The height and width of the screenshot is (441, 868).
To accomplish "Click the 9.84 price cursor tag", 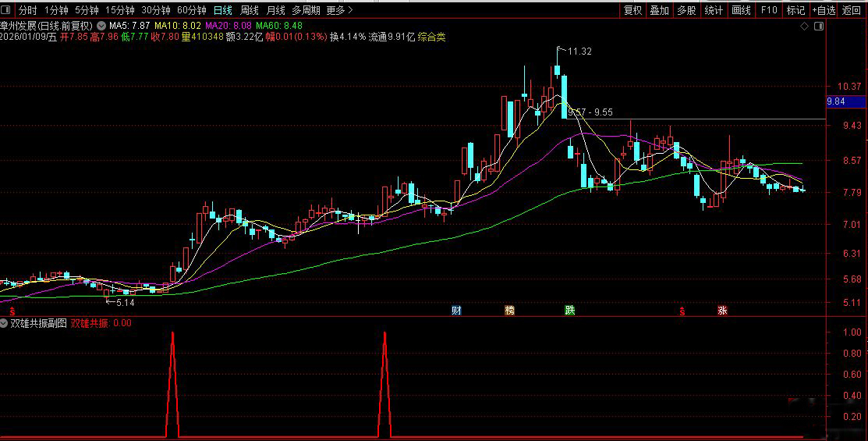I will (x=846, y=101).
